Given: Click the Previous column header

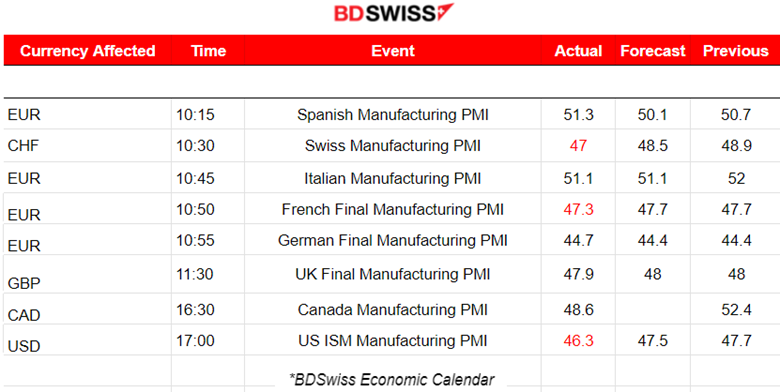Looking at the screenshot, I should click(735, 51).
